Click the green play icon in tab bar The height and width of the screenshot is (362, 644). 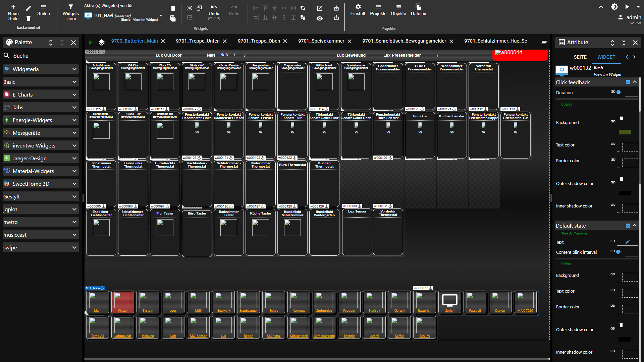[90, 42]
